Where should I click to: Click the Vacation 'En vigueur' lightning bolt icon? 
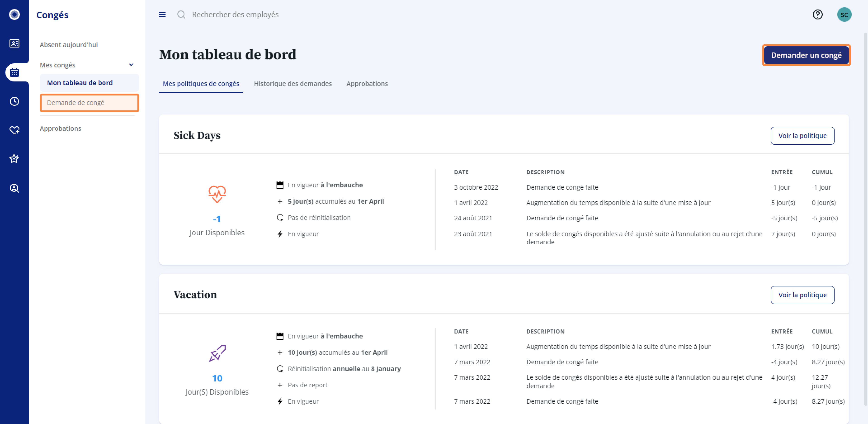click(x=280, y=401)
